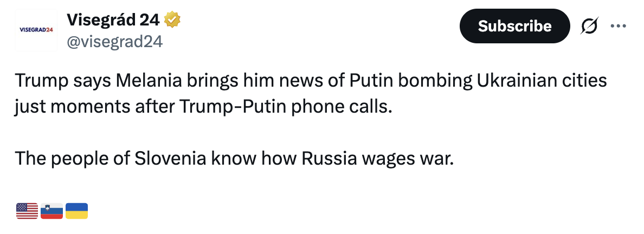Image resolution: width=644 pixels, height=234 pixels.
Task: Click the gold verified badge
Action: click(x=172, y=20)
